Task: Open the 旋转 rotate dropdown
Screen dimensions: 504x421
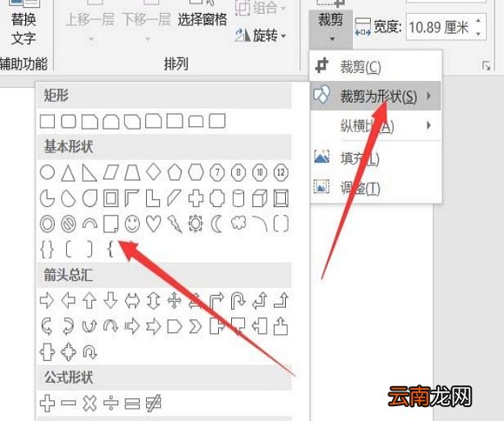Action: (261, 35)
